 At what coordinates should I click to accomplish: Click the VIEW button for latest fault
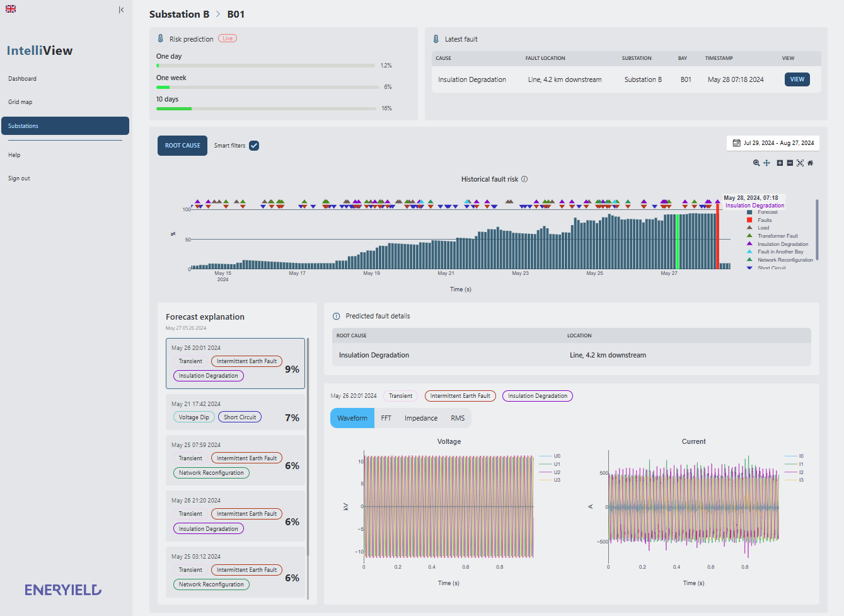[797, 79]
